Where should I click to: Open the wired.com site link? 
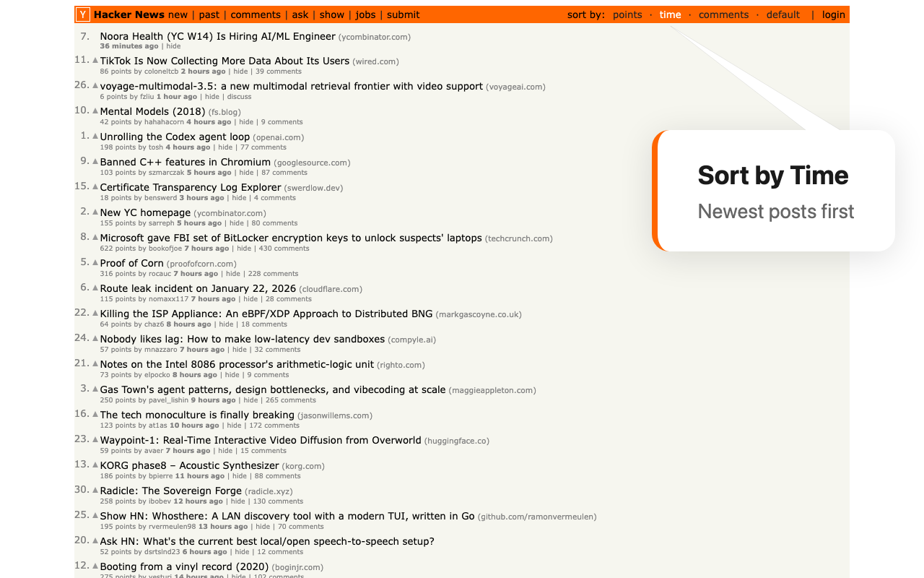[x=376, y=62]
